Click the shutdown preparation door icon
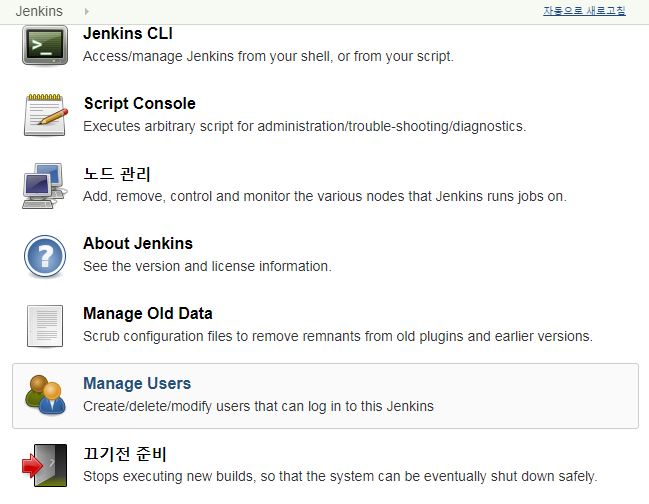Image resolution: width=649 pixels, height=504 pixels. pos(45,466)
